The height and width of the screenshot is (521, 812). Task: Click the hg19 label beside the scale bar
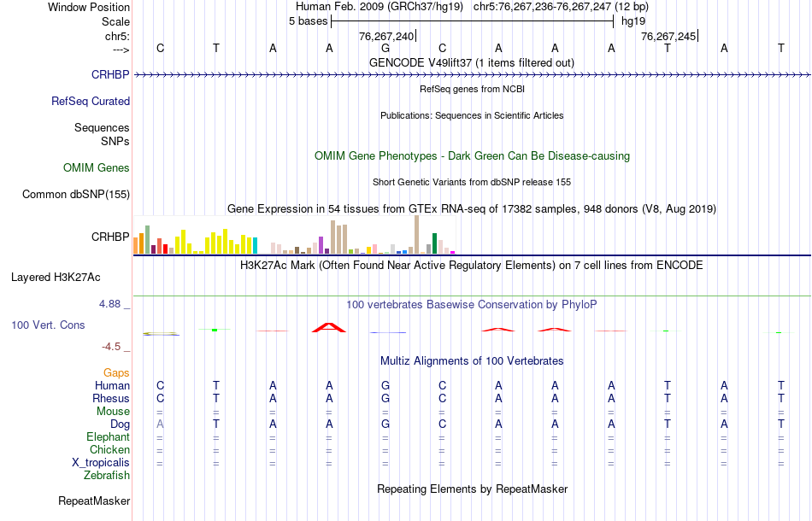pos(633,21)
